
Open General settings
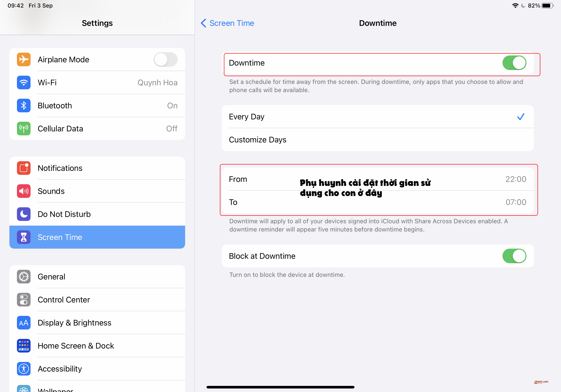click(51, 277)
